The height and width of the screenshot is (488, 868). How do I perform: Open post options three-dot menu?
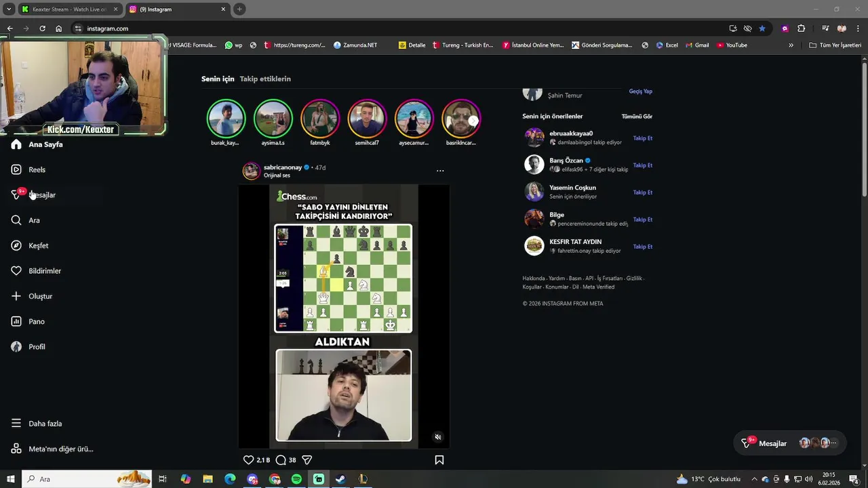pyautogui.click(x=440, y=171)
